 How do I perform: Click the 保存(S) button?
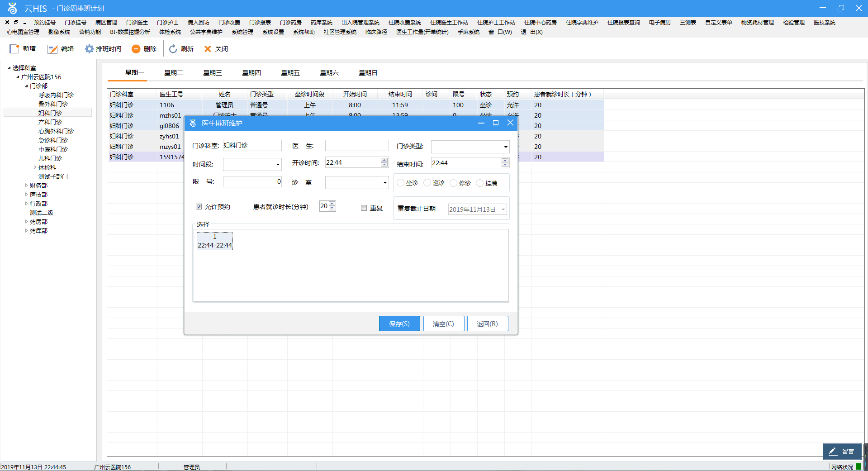coord(399,324)
